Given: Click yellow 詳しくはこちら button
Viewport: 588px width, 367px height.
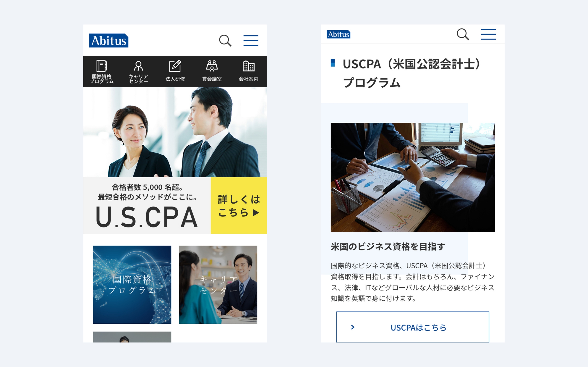Looking at the screenshot, I should [x=239, y=206].
